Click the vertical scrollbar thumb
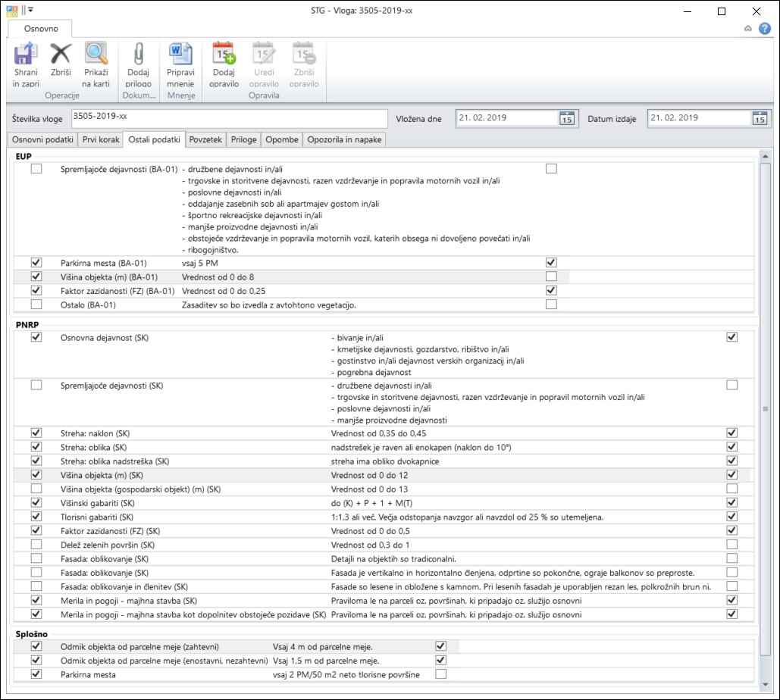The width and height of the screenshot is (780, 700). click(x=765, y=409)
